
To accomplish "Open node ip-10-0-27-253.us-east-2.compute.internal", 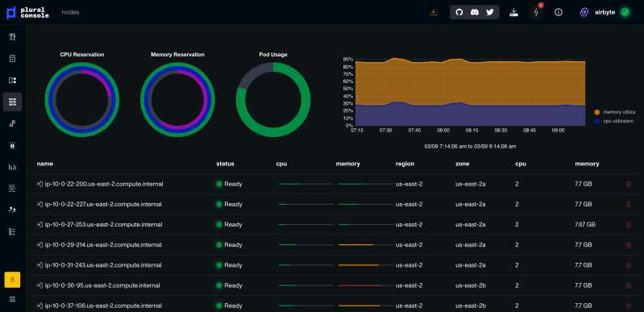I will 103,224.
